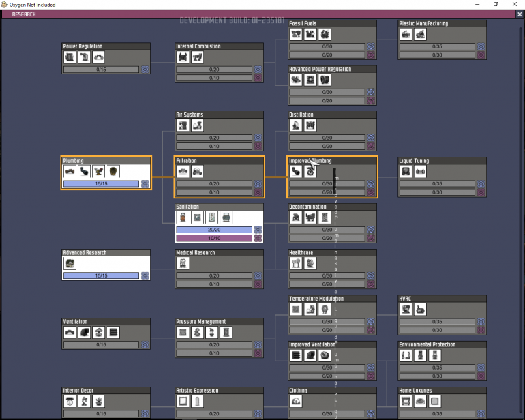Click the med bed icon in Medical Research
Image resolution: width=525 pixels, height=420 pixels.
pyautogui.click(x=183, y=263)
